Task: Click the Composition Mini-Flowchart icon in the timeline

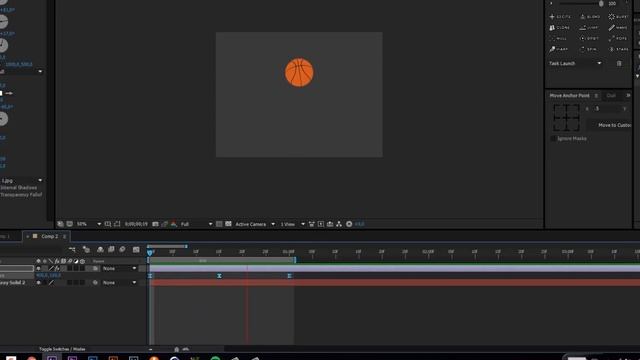Action: pos(72,249)
